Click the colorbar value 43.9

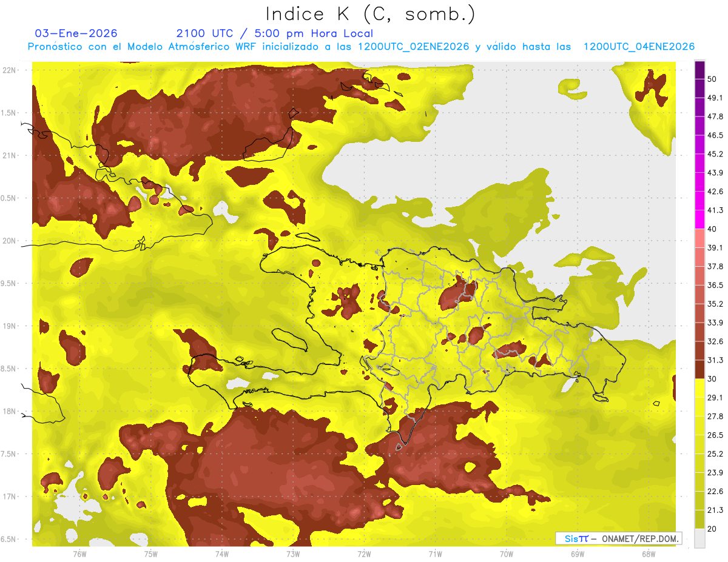click(x=716, y=173)
